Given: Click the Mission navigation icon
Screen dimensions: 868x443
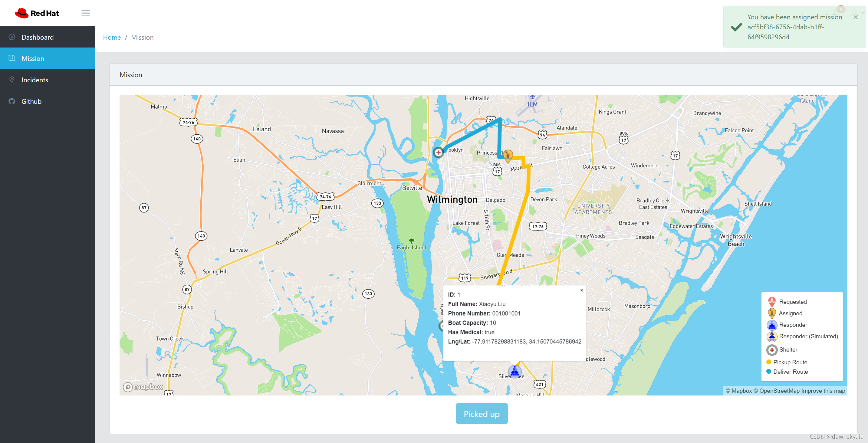Looking at the screenshot, I should (x=12, y=58).
